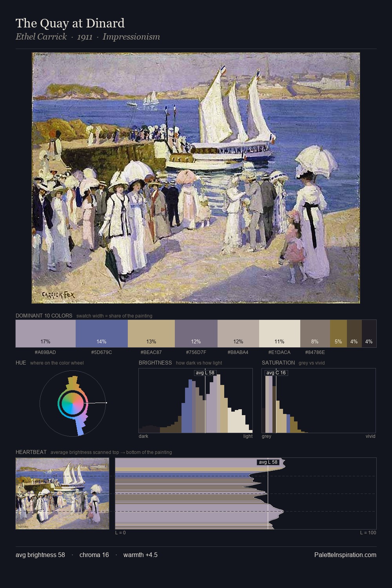Click hex code #E1DACA text
Image resolution: width=392 pixels, height=588 pixels.
(x=279, y=352)
